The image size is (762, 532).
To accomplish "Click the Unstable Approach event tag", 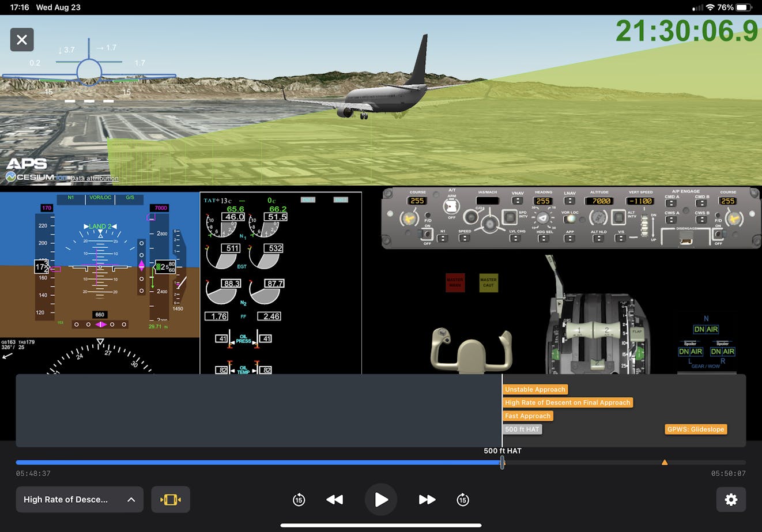I will click(535, 389).
